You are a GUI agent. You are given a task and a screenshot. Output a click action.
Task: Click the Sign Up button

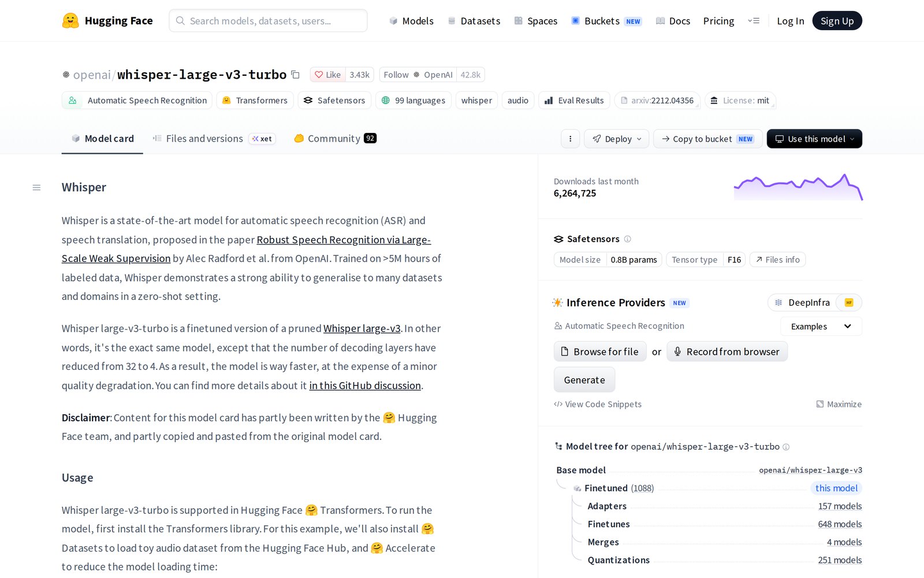tap(837, 21)
